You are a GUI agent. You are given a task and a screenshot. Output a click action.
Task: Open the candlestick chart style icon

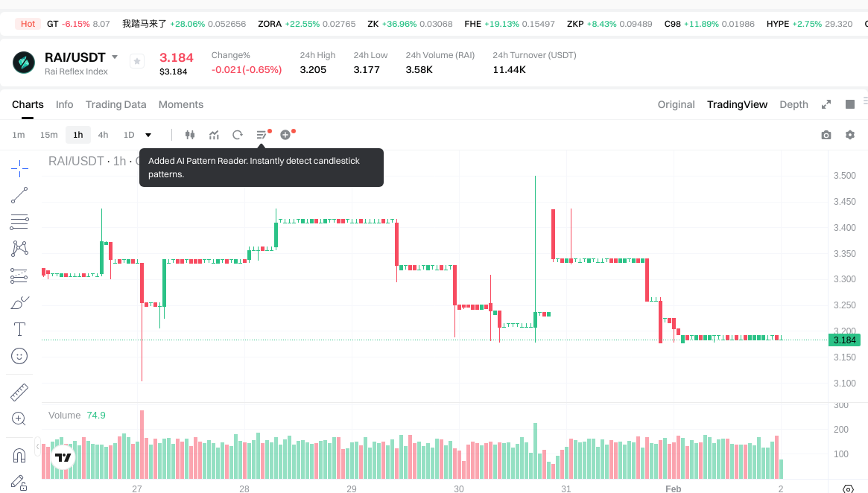pos(190,135)
